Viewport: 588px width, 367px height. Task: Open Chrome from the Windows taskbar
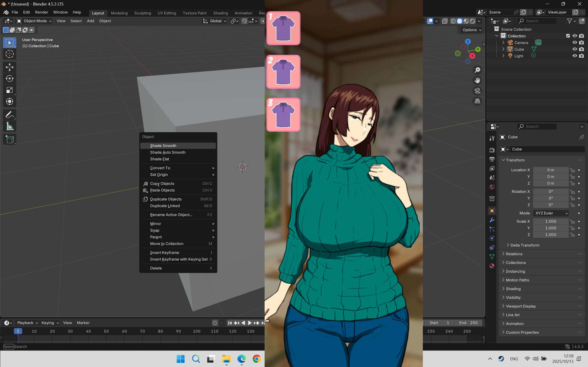coord(256,359)
